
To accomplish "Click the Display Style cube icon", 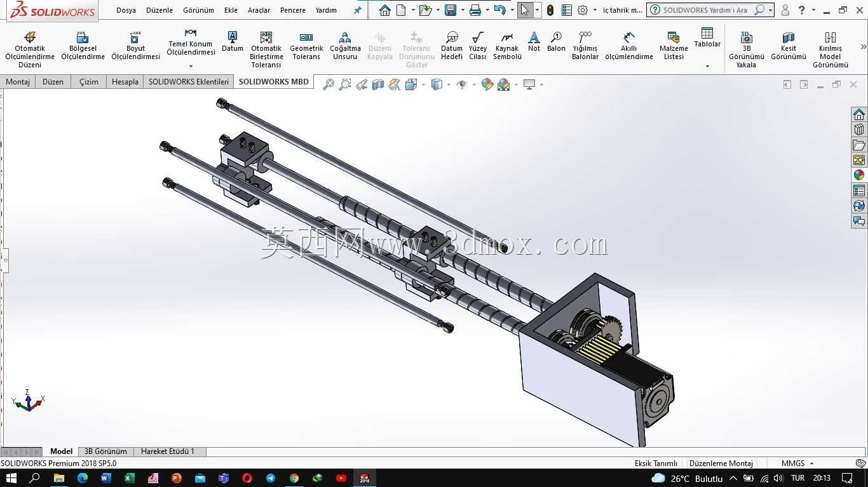I will tap(437, 84).
